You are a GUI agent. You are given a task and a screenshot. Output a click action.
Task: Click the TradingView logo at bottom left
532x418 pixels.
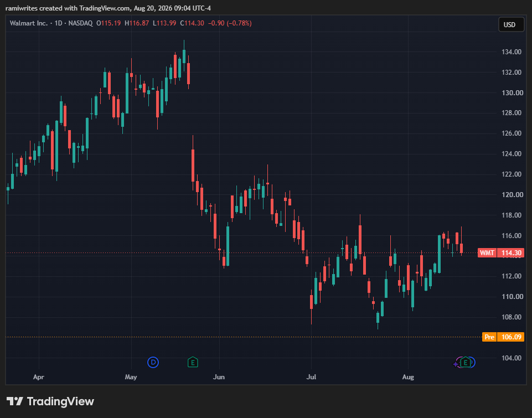pyautogui.click(x=50, y=401)
